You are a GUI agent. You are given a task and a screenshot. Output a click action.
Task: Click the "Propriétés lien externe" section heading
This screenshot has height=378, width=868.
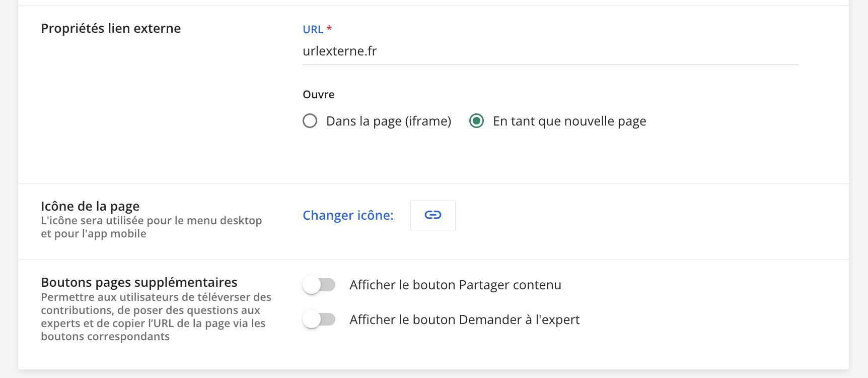(111, 29)
